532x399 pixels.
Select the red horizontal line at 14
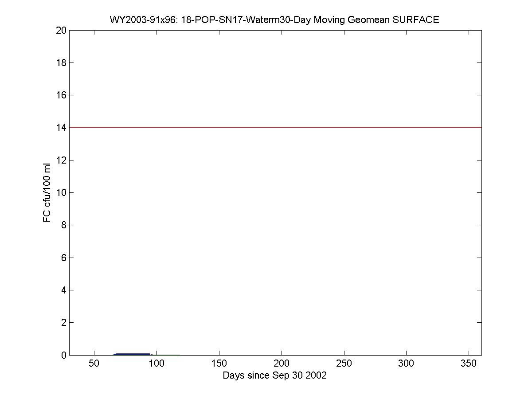coord(275,127)
